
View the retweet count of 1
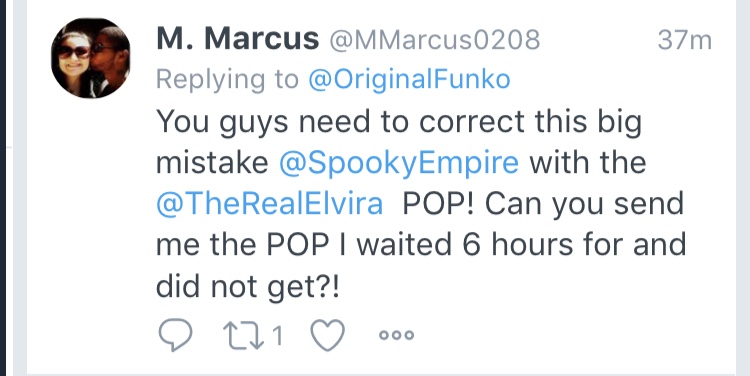tap(277, 335)
